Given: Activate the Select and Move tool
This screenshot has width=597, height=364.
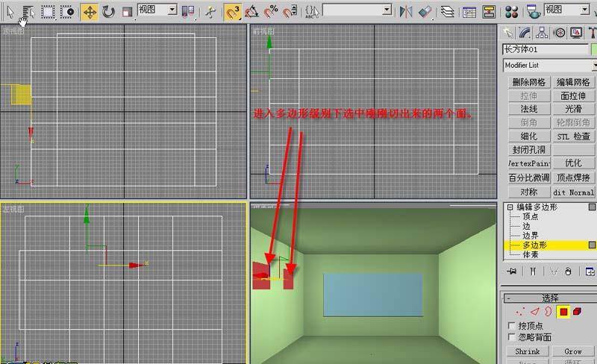Looking at the screenshot, I should click(90, 12).
